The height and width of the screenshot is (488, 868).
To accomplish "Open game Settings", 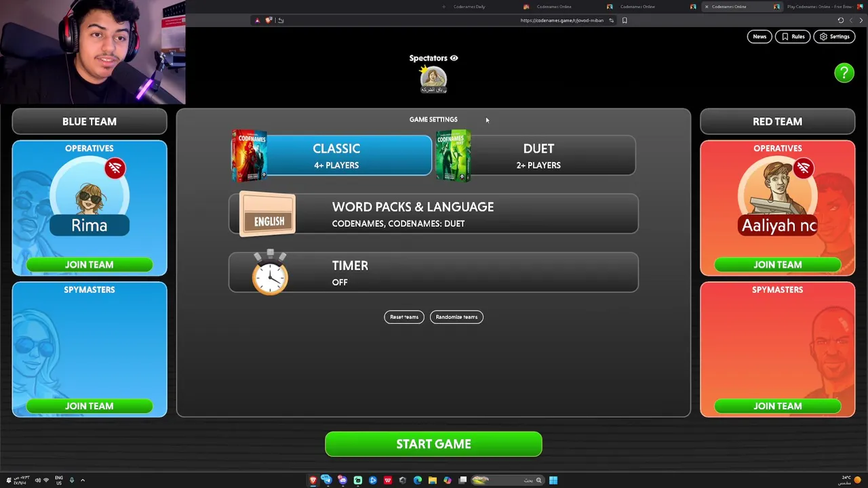I will click(834, 37).
